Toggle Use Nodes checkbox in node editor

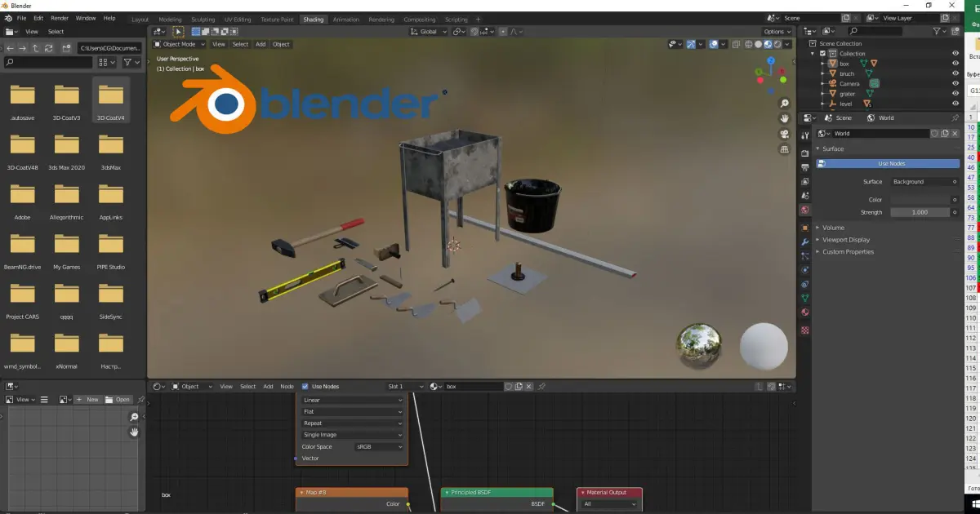click(305, 386)
